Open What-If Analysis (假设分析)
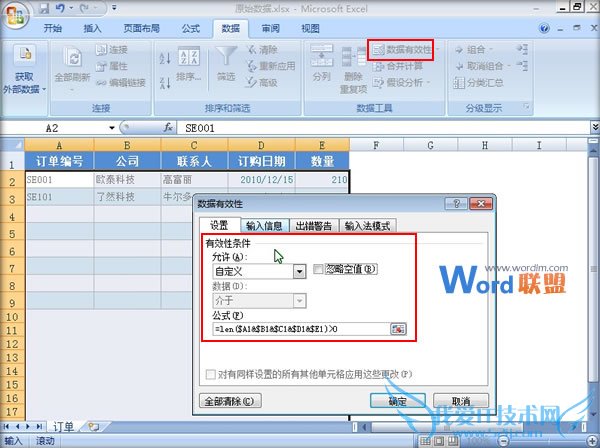Image resolution: width=600 pixels, height=448 pixels. click(x=402, y=83)
